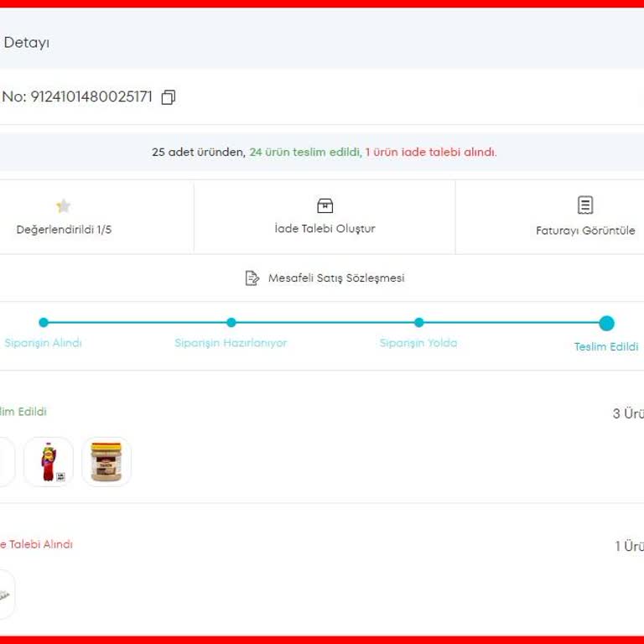Image resolution: width=644 pixels, height=644 pixels.
Task: Click the Siparişin Hazırlanıyor step marker
Action: coord(231,322)
